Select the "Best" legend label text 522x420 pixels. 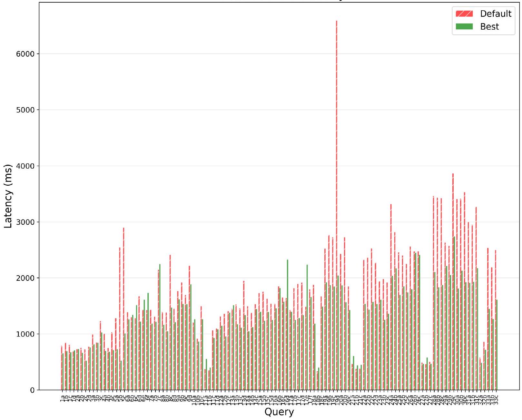tap(489, 27)
